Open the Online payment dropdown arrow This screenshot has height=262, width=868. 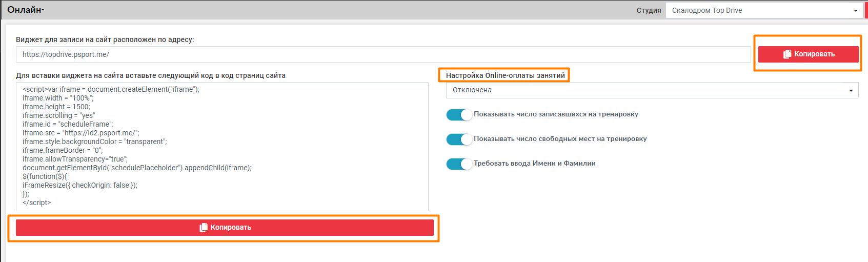point(851,91)
